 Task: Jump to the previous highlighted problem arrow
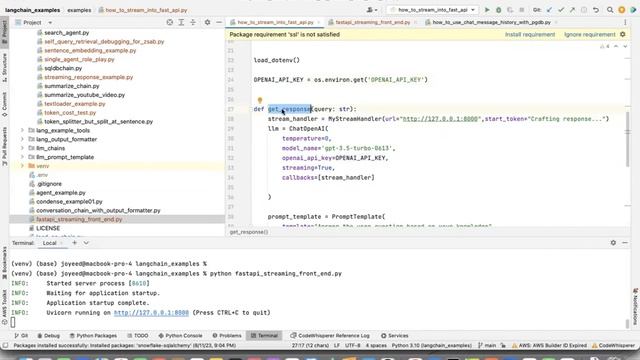click(616, 47)
